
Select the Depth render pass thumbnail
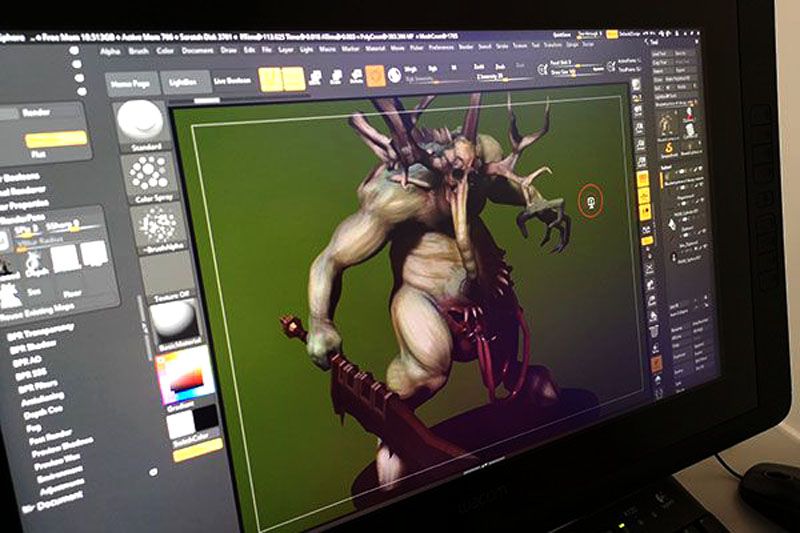click(36, 264)
